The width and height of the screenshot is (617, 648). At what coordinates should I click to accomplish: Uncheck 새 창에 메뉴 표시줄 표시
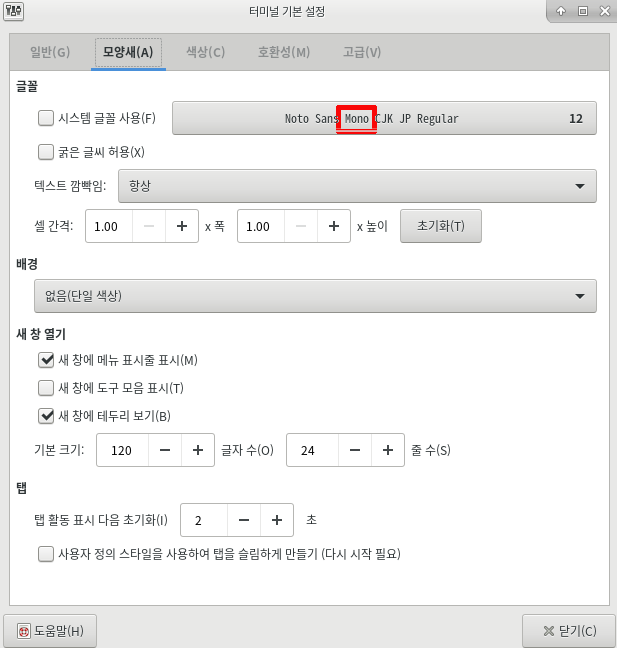click(46, 360)
